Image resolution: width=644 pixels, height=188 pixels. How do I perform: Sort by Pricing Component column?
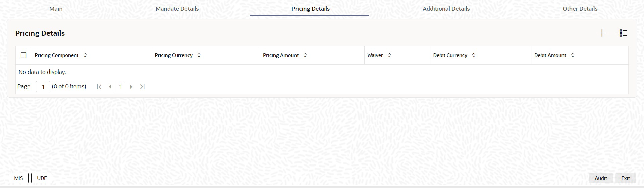click(85, 55)
